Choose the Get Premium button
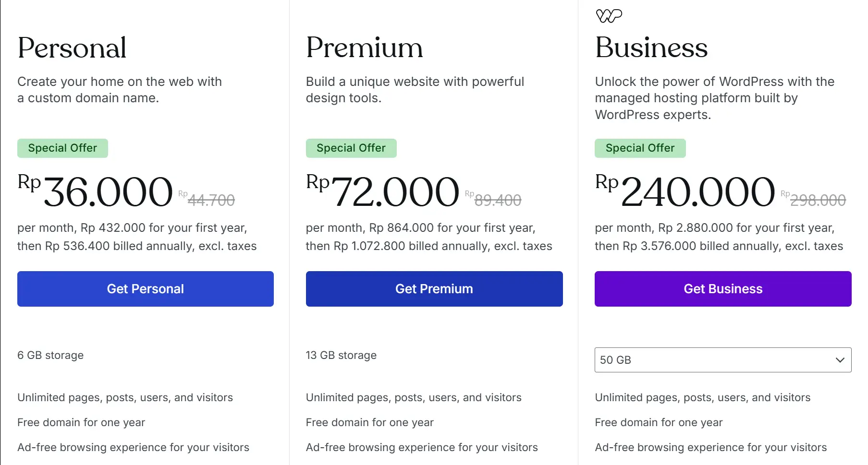 pyautogui.click(x=434, y=289)
